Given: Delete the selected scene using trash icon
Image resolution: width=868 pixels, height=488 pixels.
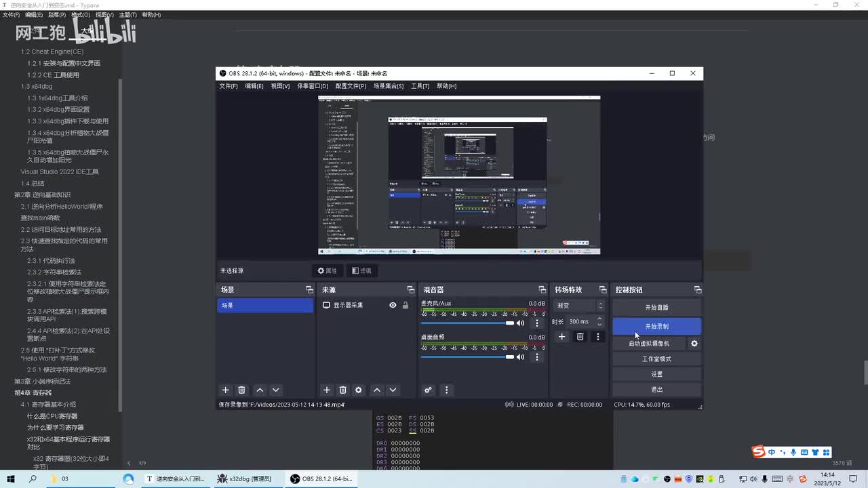Looking at the screenshot, I should 241,390.
